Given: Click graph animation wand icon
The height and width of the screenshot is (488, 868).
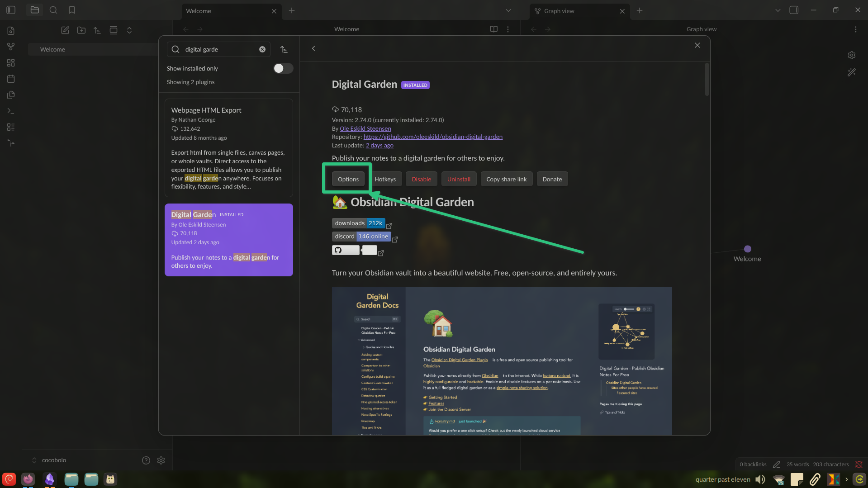Looking at the screenshot, I should [x=852, y=72].
